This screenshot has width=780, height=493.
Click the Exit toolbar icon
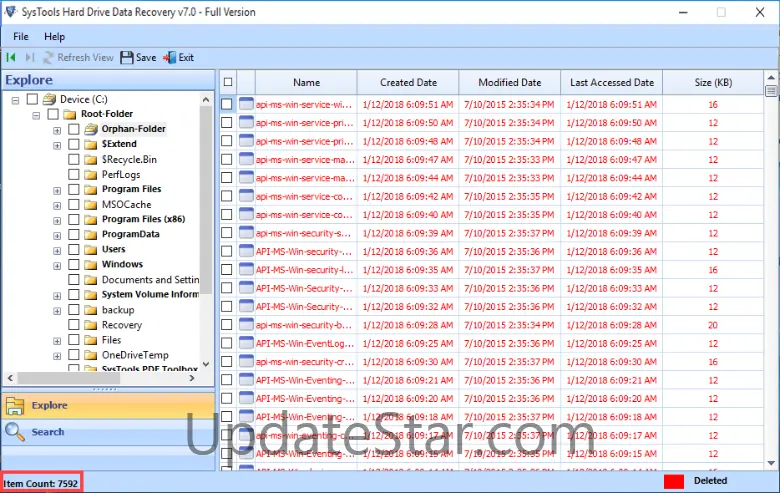coord(170,58)
